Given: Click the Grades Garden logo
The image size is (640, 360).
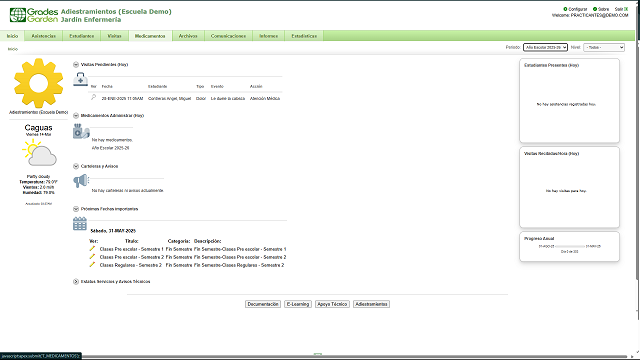Looking at the screenshot, I should pos(34,15).
